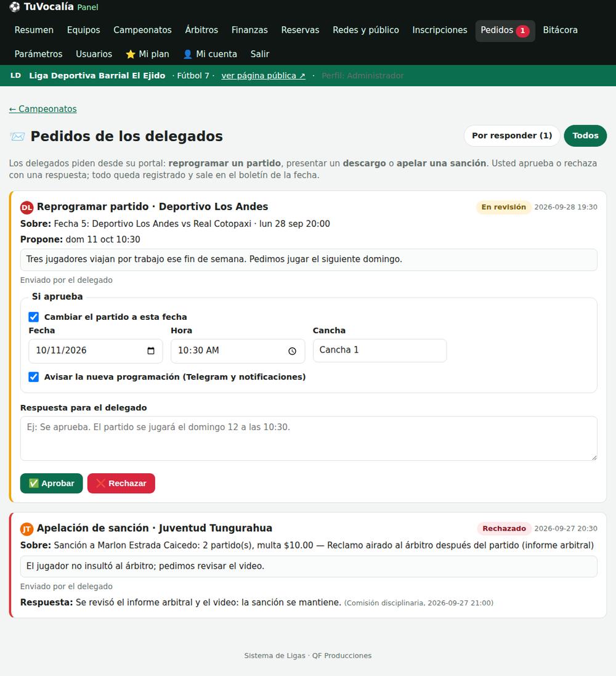This screenshot has height=676, width=616.
Task: Open the Árbitros section
Action: point(202,30)
